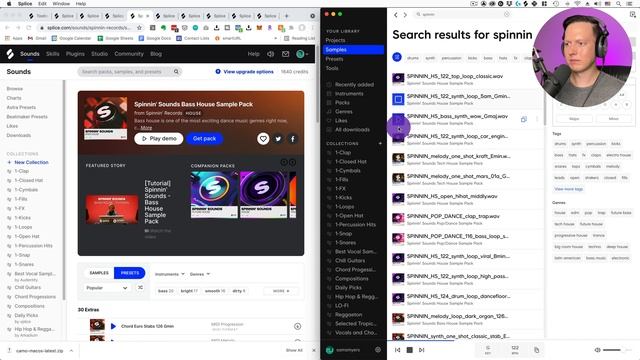Stop SPINNIN_HS_122_synth_loop_Sam_Gmin sample
The width and height of the screenshot is (640, 360).
click(398, 99)
